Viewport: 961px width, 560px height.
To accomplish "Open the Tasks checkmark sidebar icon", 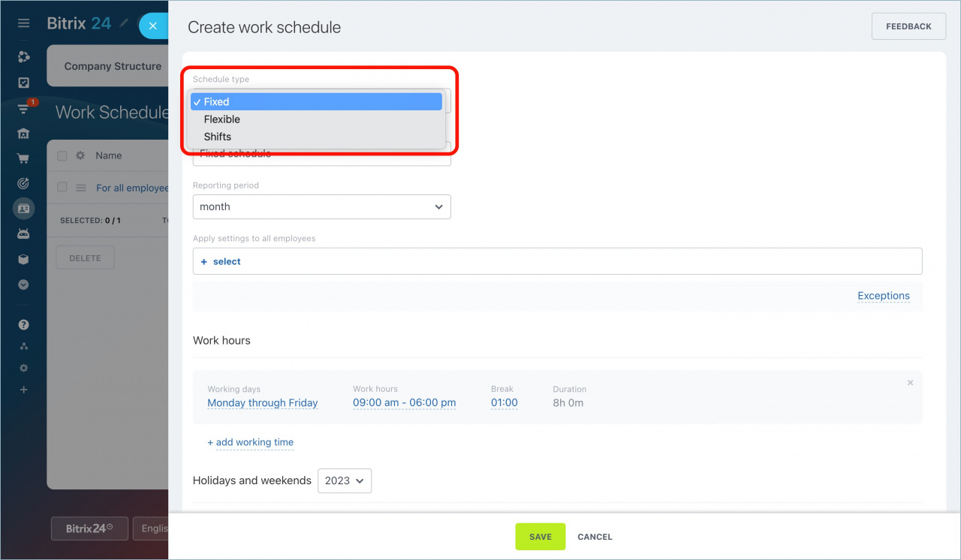I will 23,83.
